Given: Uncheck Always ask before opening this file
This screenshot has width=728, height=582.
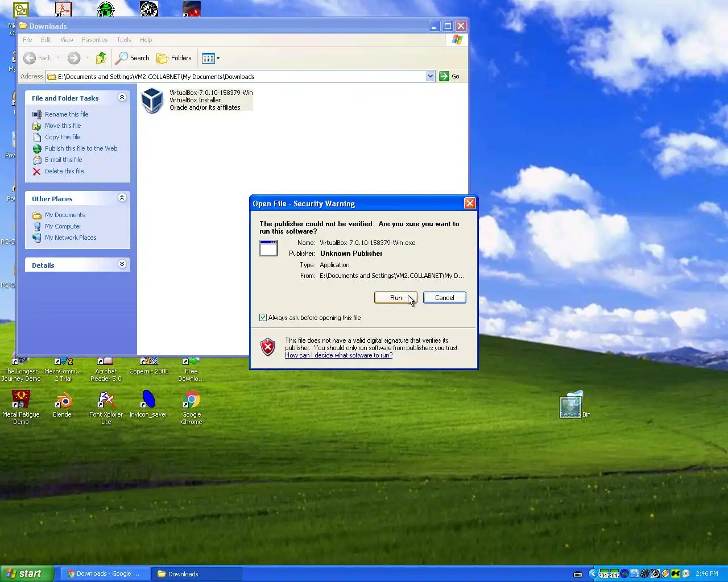Looking at the screenshot, I should pyautogui.click(x=263, y=318).
